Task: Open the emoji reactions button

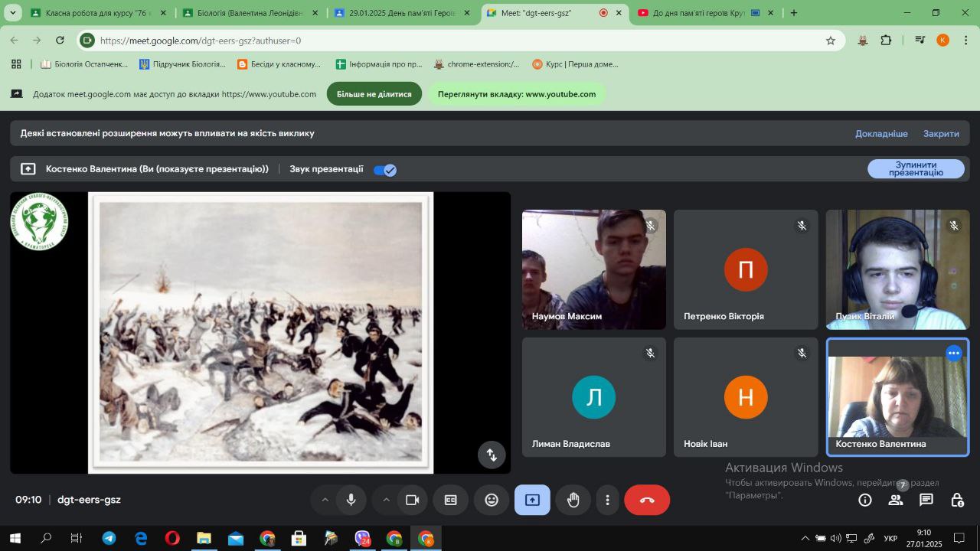Action: tap(492, 500)
